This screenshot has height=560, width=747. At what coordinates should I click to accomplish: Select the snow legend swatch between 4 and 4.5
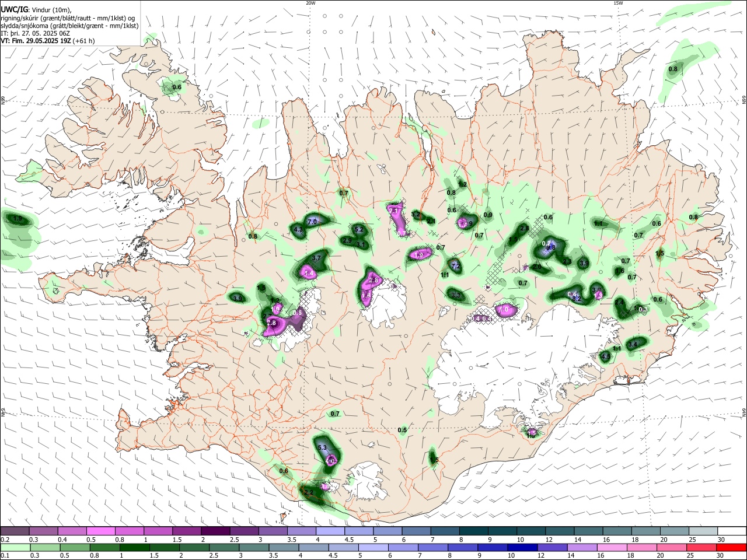pos(330,531)
